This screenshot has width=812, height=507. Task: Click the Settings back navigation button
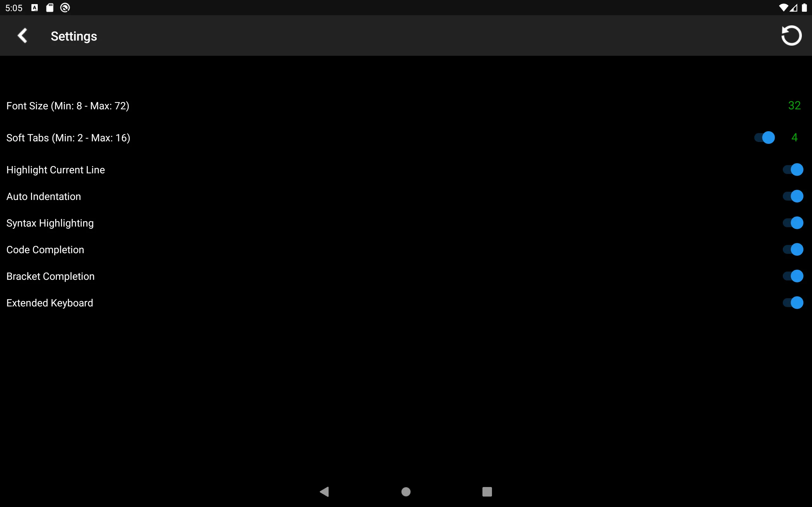click(x=21, y=36)
